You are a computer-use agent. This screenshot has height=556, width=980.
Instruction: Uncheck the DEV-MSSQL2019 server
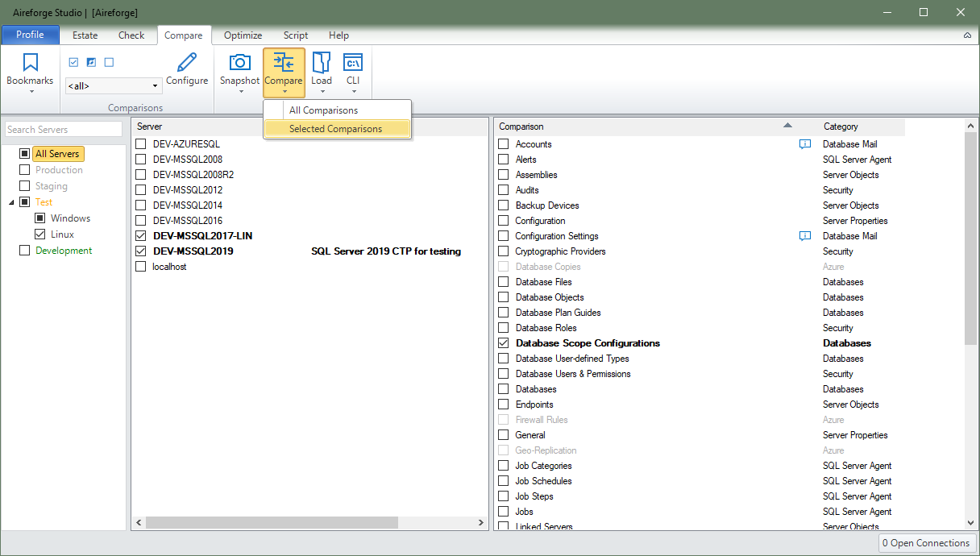(140, 251)
